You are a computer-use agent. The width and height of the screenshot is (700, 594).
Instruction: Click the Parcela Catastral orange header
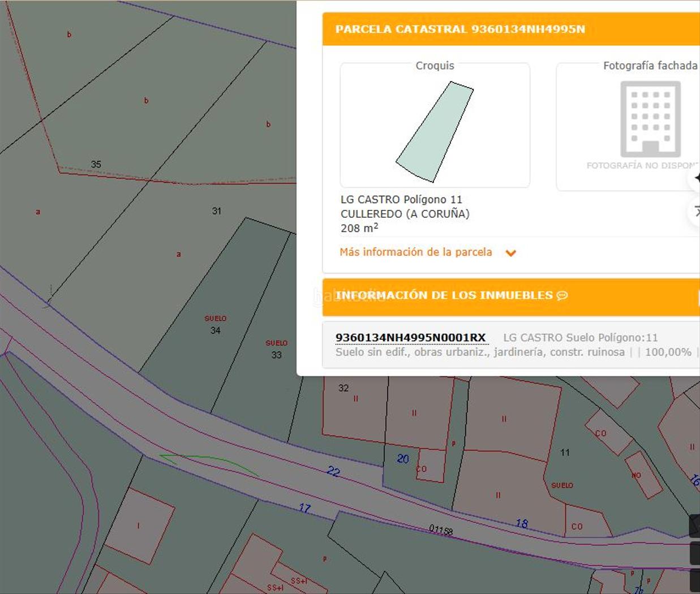459,29
